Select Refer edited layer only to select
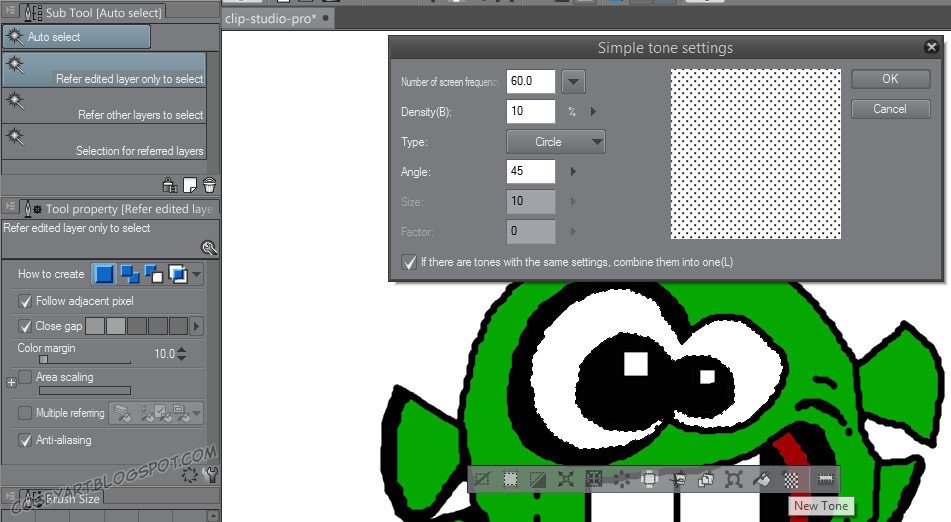Screen dimensions: 951x522 [x=104, y=69]
